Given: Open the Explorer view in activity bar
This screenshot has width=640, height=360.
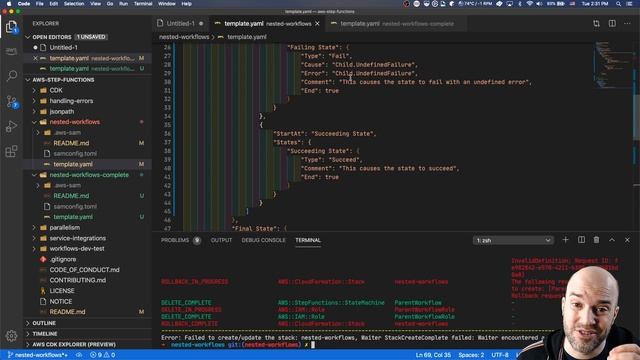Looking at the screenshot, I should [11, 27].
